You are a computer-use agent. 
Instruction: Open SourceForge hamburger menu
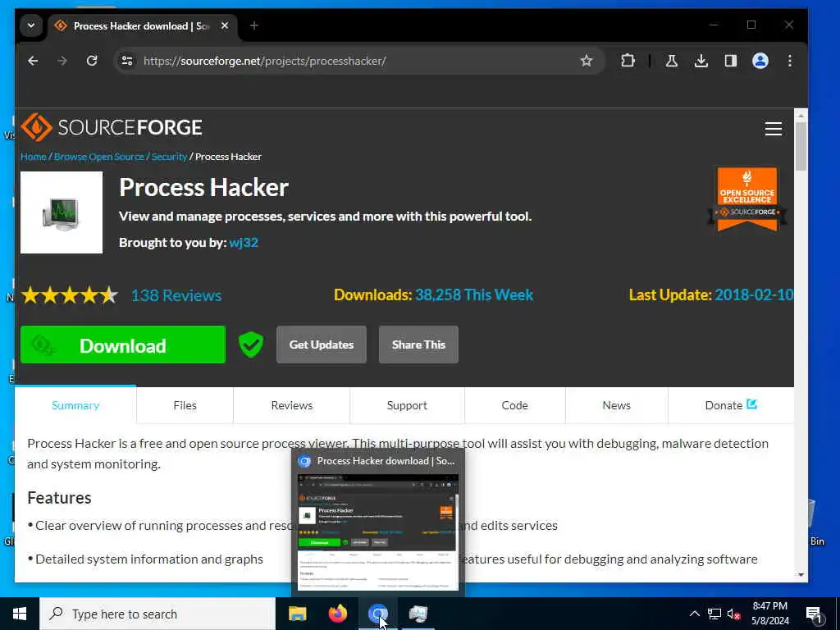coord(773,129)
